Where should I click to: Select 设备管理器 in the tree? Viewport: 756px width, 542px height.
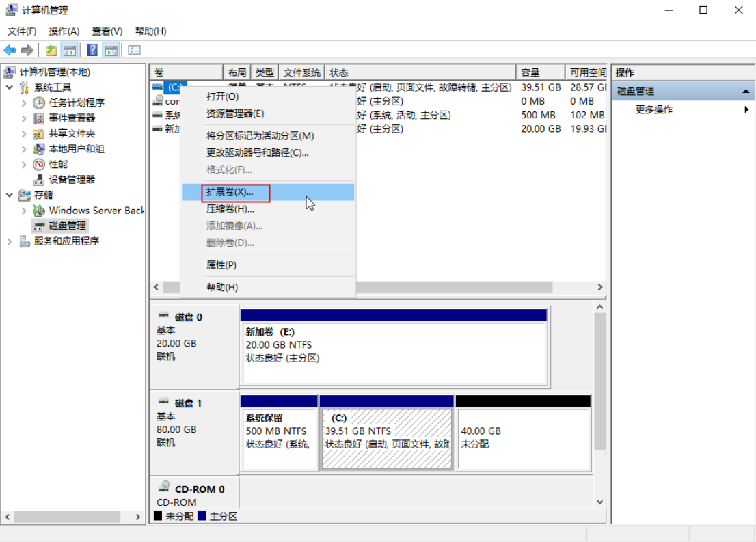[71, 179]
